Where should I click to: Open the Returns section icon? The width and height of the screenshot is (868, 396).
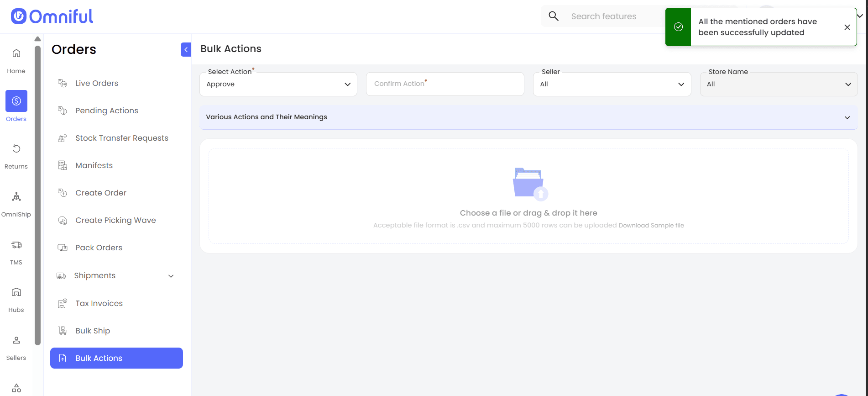pyautogui.click(x=16, y=149)
